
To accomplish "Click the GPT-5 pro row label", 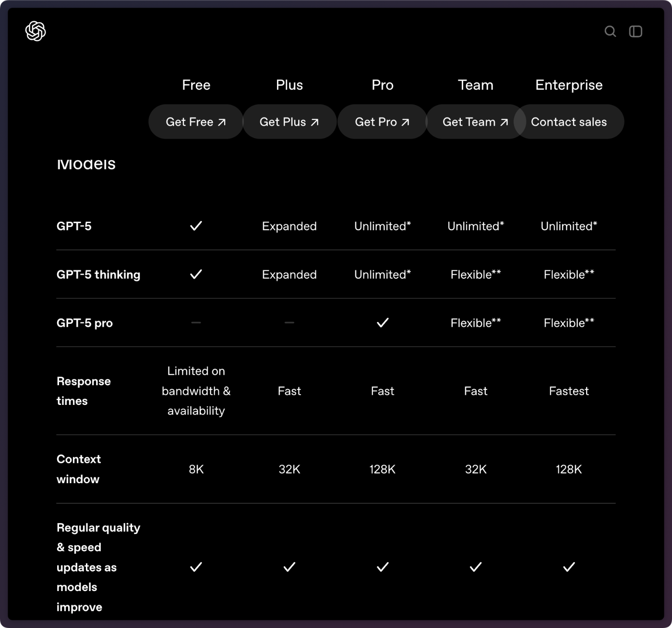I will click(x=84, y=323).
